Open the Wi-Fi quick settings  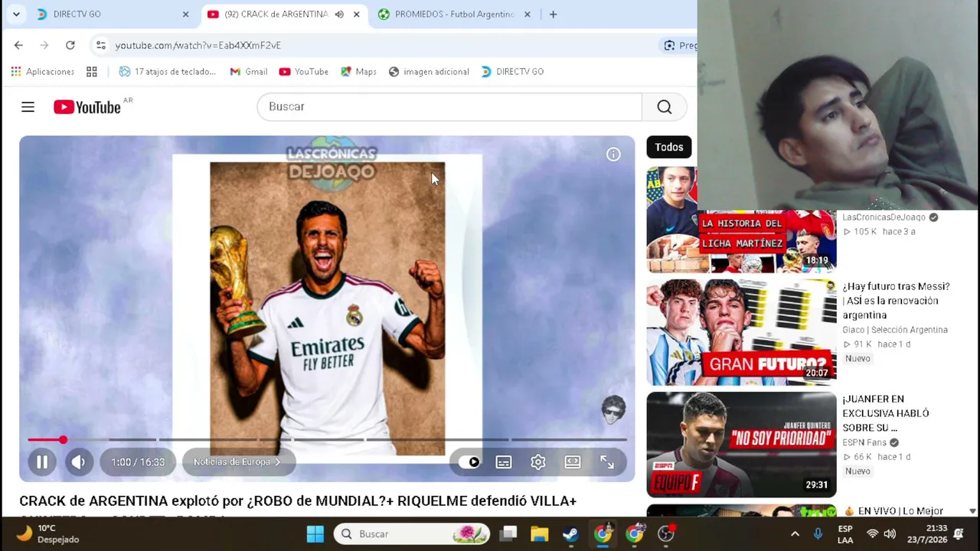coord(872,534)
